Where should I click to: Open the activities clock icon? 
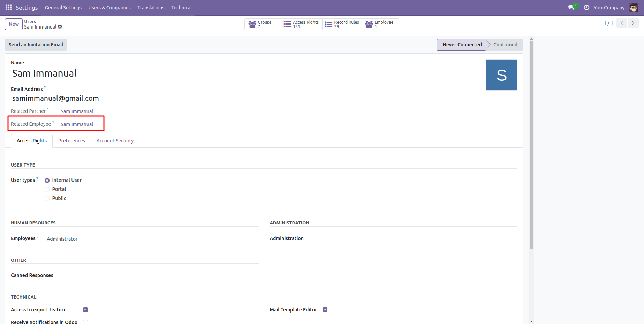[x=586, y=7]
